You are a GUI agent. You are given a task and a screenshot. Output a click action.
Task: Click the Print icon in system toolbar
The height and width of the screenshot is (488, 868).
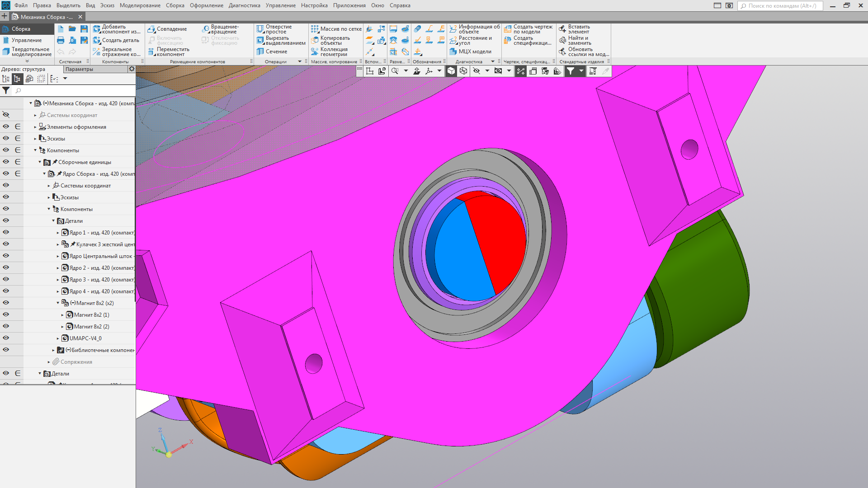tap(61, 40)
